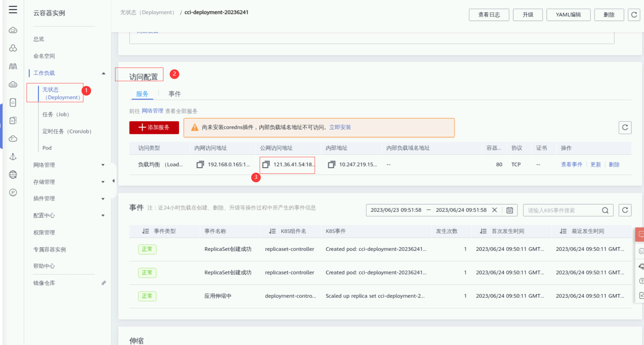Open 总览 in the sidebar
Viewport: 644px width, 345px height.
(x=39, y=39)
